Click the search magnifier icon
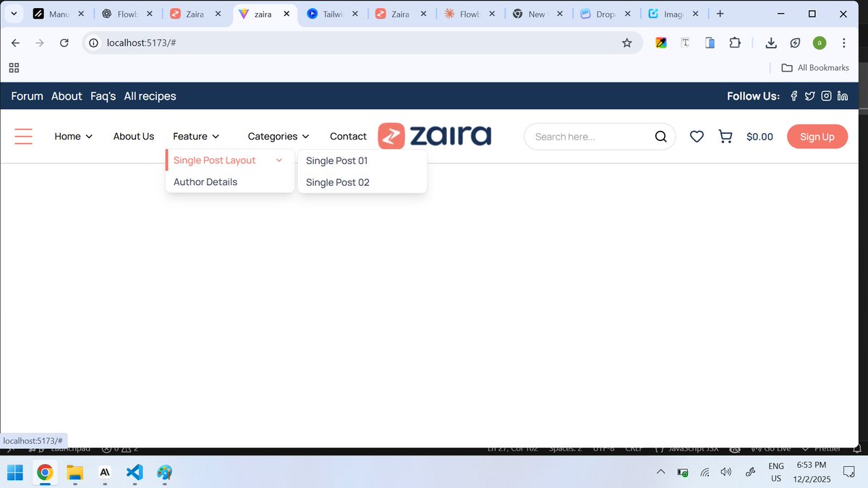Screen dimensions: 868x488 point(660,137)
